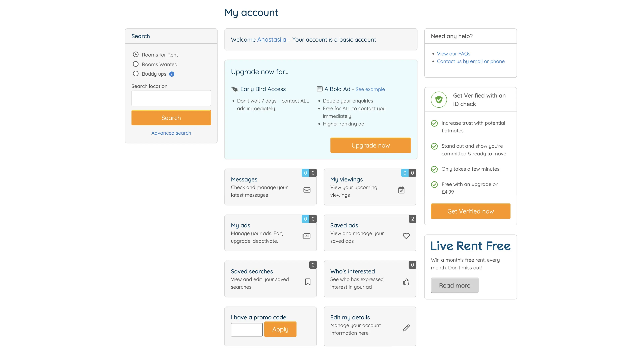The width and height of the screenshot is (644, 362).
Task: Choose the Buddy ups radio option
Action: (x=136, y=74)
